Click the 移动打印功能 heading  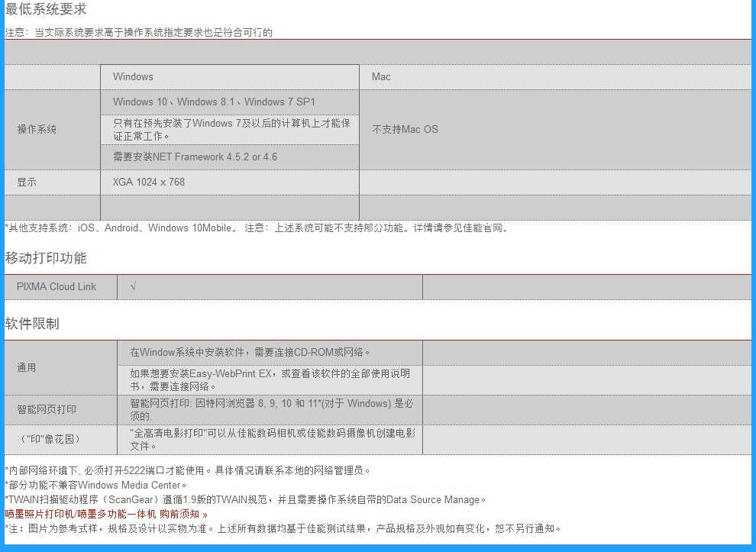46,258
